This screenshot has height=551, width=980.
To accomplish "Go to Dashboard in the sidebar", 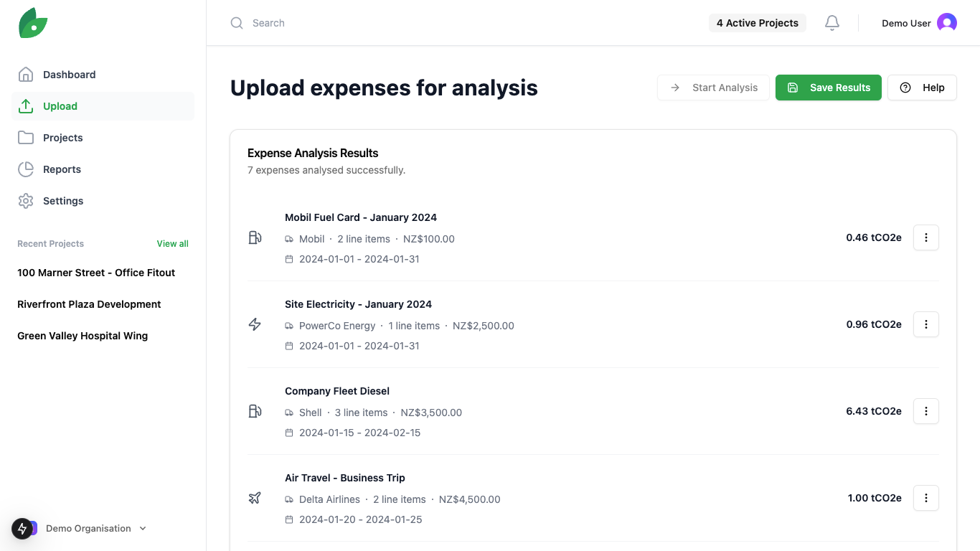I will click(69, 75).
